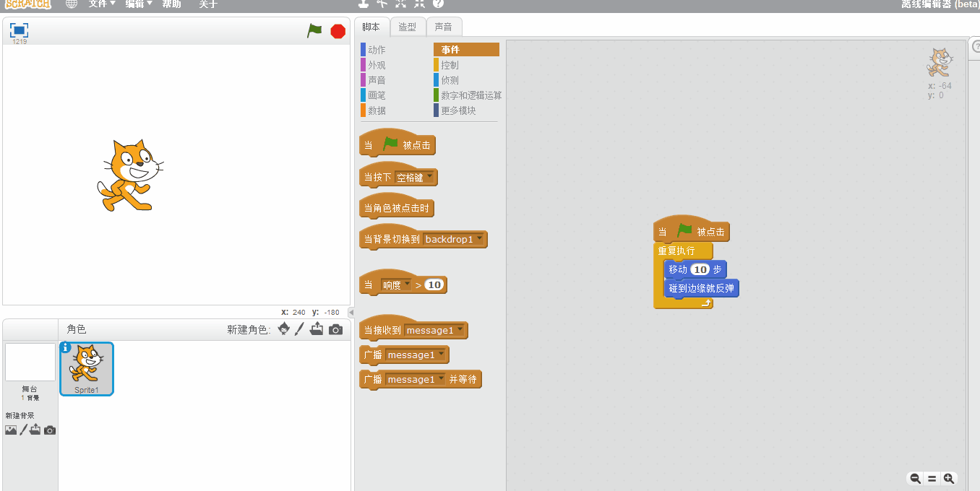Switch to the 声音 tab
The image size is (980, 491).
click(444, 27)
